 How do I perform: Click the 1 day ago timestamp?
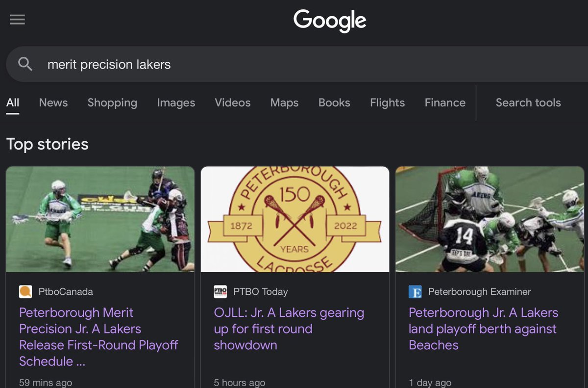(430, 382)
